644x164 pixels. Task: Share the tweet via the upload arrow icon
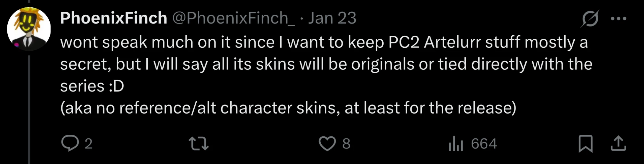(618, 144)
